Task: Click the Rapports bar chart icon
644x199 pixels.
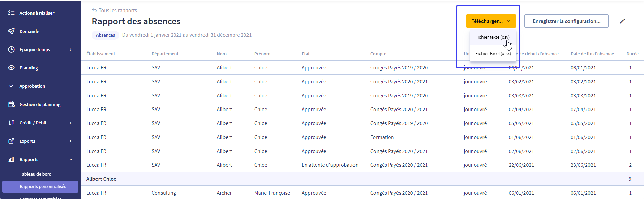Action: tap(11, 159)
